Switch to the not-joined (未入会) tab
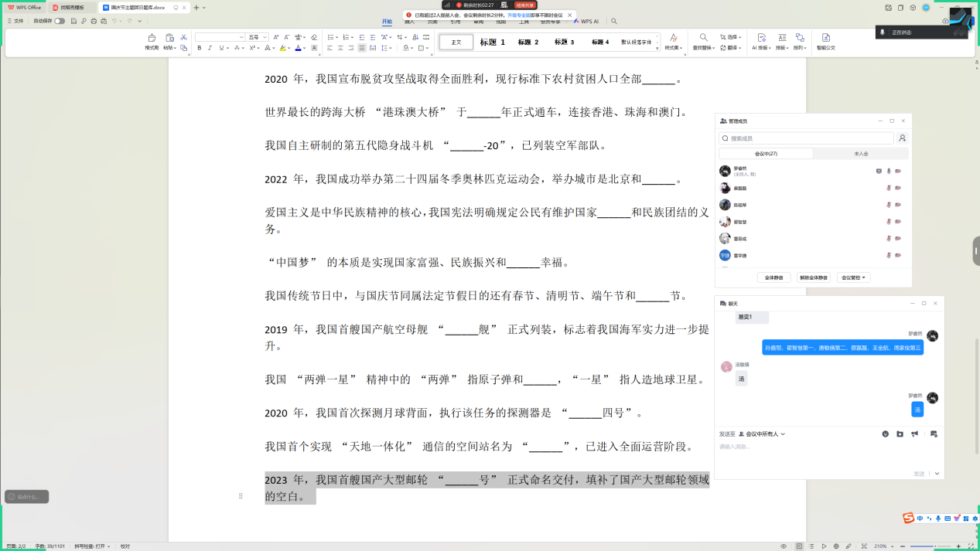This screenshot has width=980, height=551. (861, 154)
